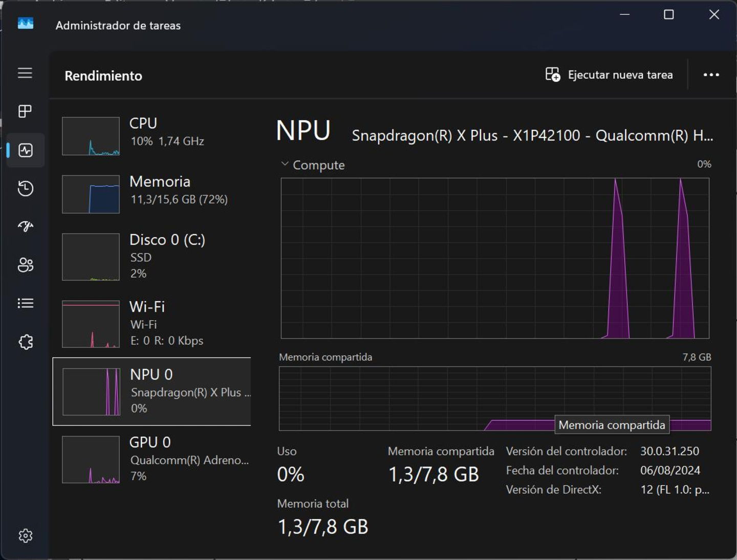Click the Wi-Fi mini graph thumbnail
Viewport: 737px width, 560px height.
point(91,324)
